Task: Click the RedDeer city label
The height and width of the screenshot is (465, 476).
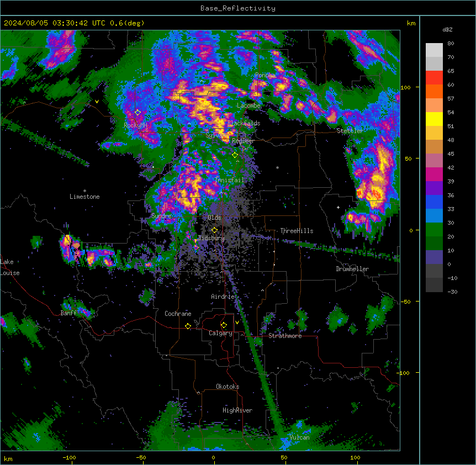Action: point(243,141)
